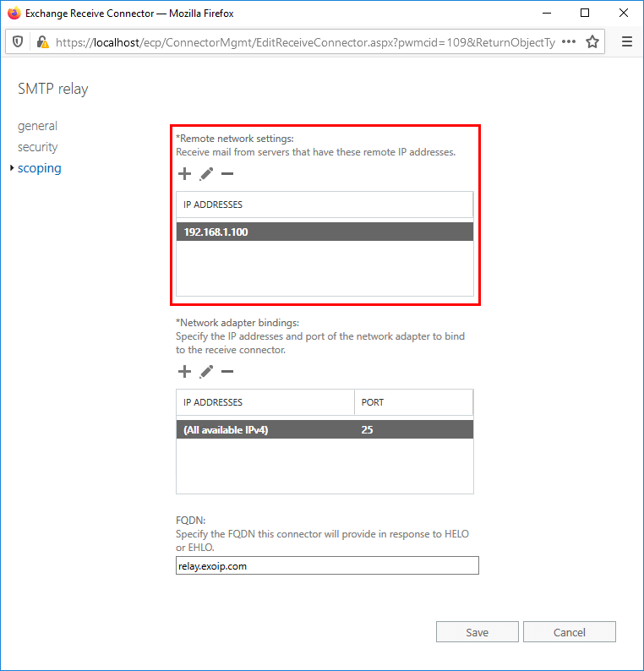The height and width of the screenshot is (671, 644).
Task: Cancel editing the receive connector
Action: pos(569,632)
